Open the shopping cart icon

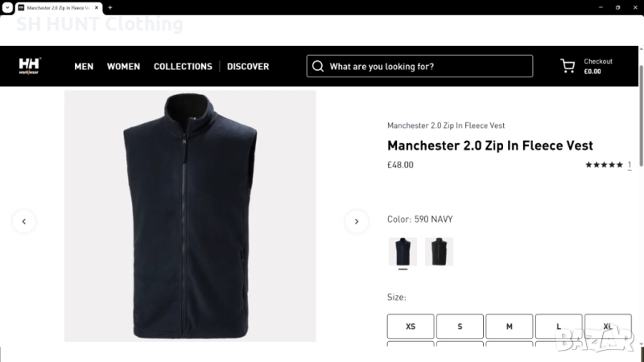[568, 66]
